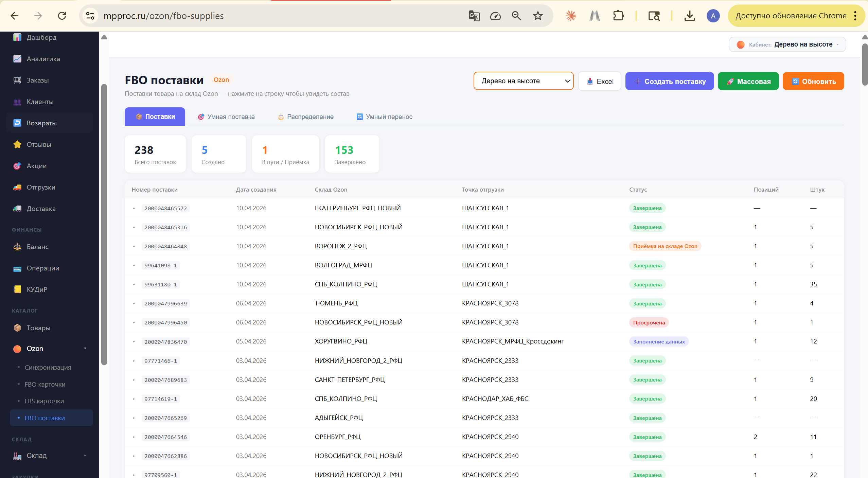Click the page vertical scrollbar
Image resolution: width=868 pixels, height=478 pixels.
pyautogui.click(x=865, y=65)
